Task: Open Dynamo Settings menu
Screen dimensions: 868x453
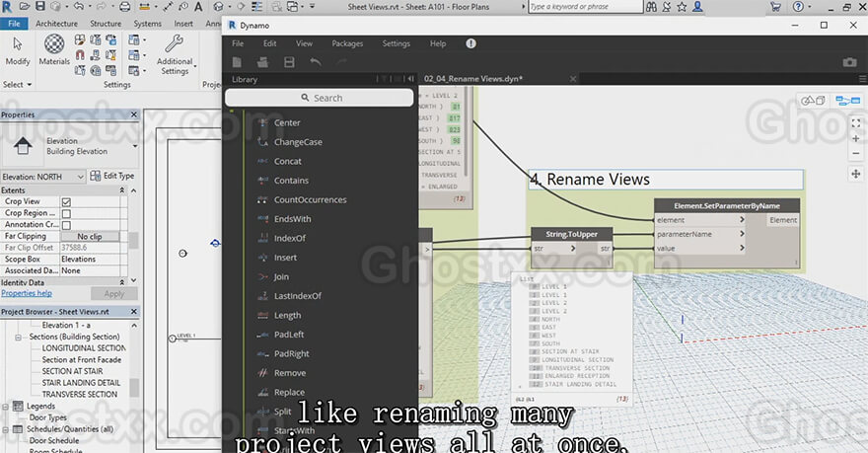Action: click(396, 43)
